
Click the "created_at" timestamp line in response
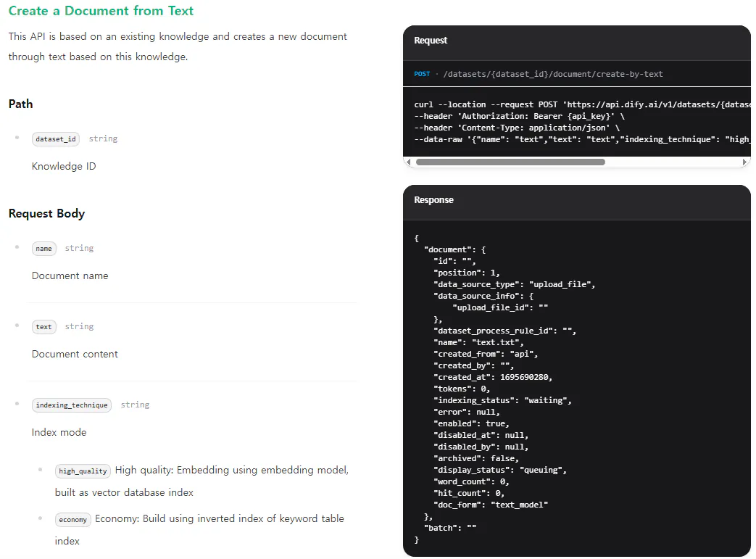[x=493, y=377]
